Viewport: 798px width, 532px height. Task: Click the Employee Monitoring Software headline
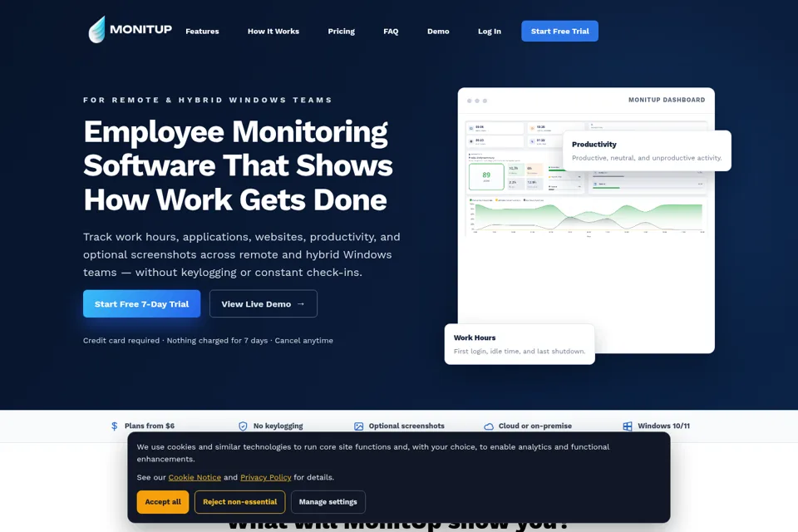point(239,165)
